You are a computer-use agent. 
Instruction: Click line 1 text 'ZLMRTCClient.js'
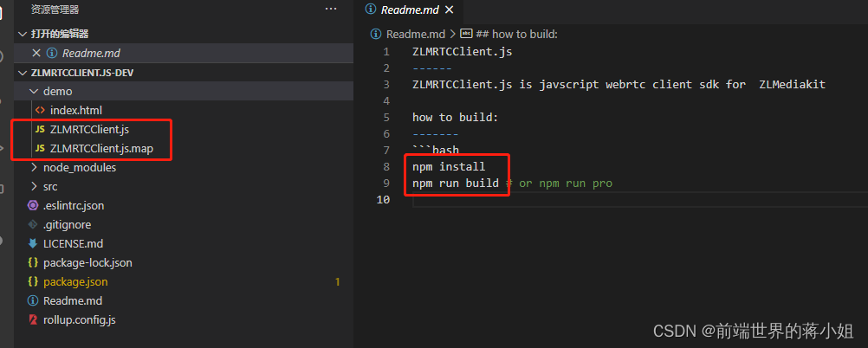(x=463, y=52)
